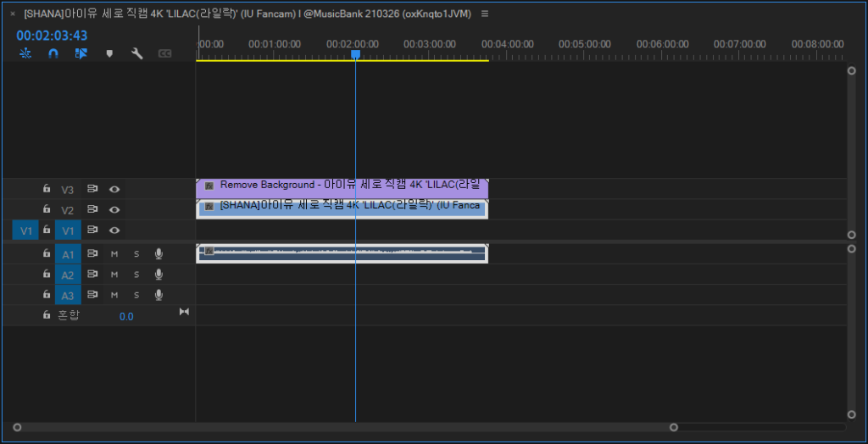This screenshot has height=444, width=868.
Task: Enable voice-over record on A1
Action: tap(159, 253)
